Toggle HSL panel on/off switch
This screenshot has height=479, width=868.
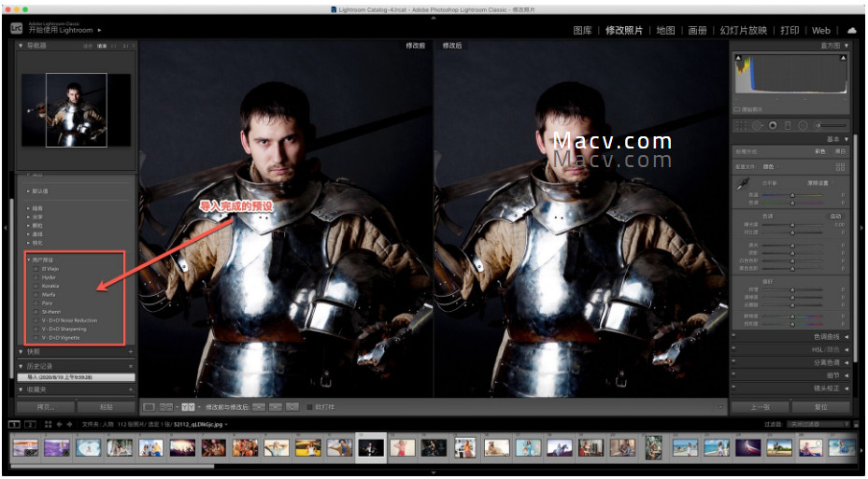tap(734, 349)
